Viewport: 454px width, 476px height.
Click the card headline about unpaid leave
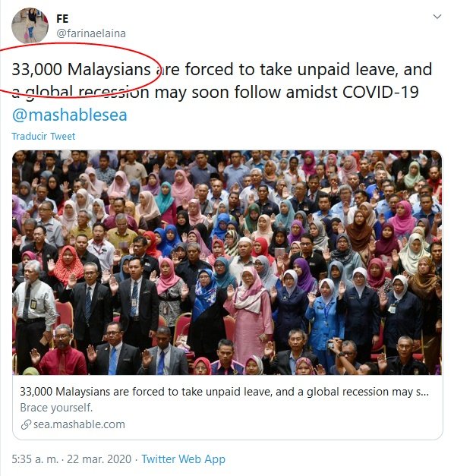tap(224, 392)
